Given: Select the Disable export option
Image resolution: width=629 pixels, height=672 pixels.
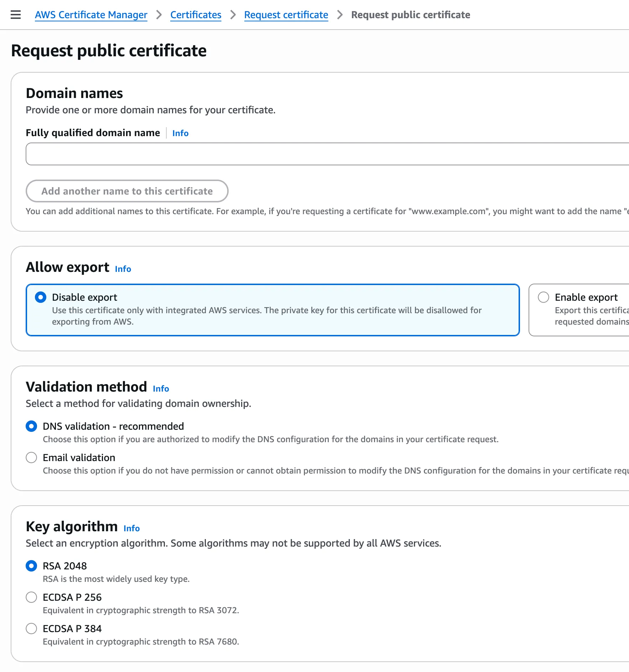Looking at the screenshot, I should click(x=41, y=297).
